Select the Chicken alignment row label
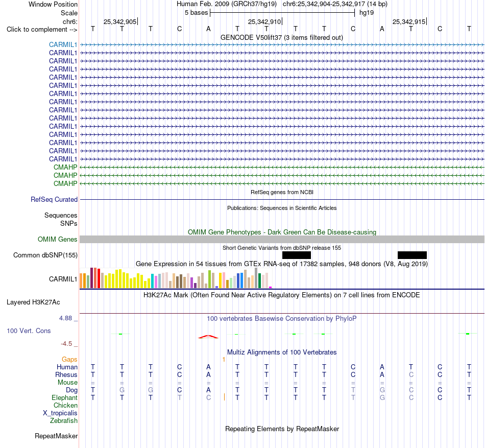Image resolution: width=485 pixels, height=448 pixels. tap(65, 405)
